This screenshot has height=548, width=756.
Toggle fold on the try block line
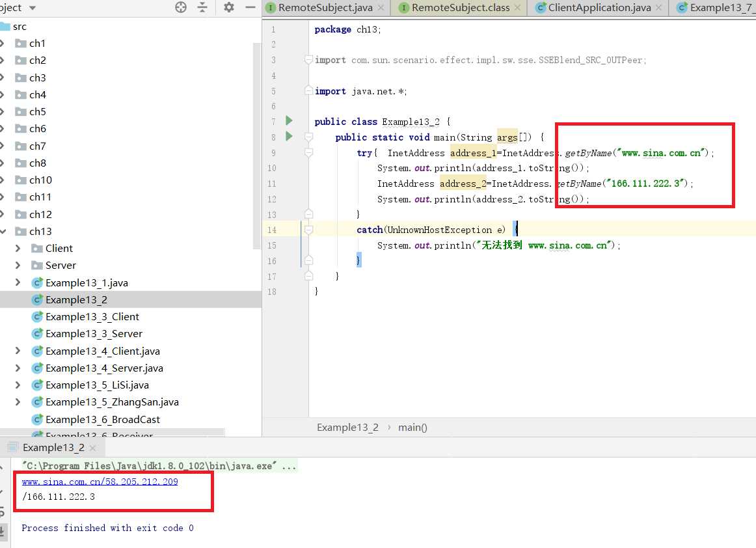[x=309, y=153]
